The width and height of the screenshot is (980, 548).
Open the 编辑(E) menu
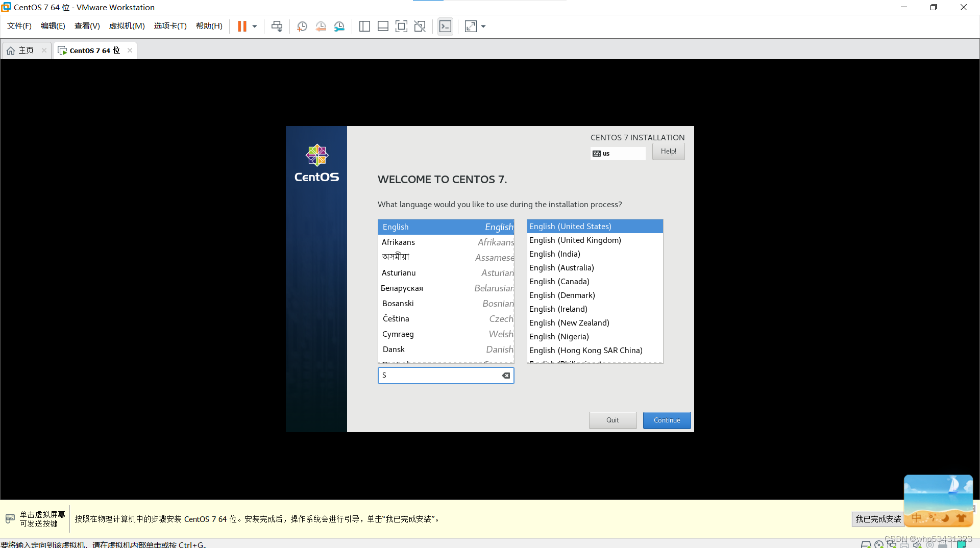tap(53, 26)
